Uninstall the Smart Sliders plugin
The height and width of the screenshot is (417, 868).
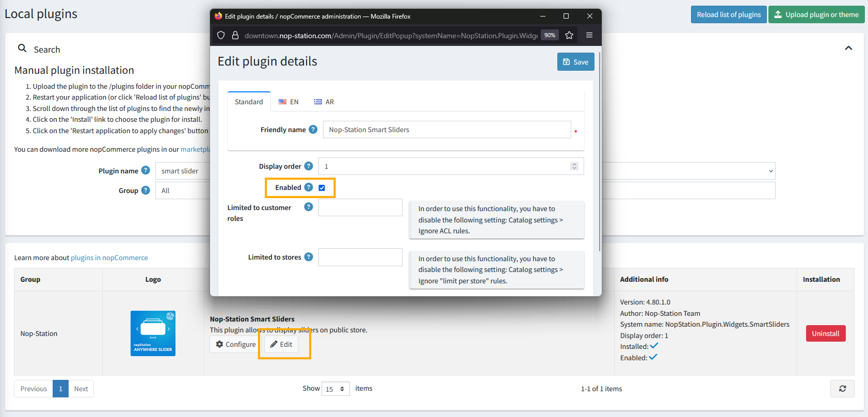coord(826,333)
